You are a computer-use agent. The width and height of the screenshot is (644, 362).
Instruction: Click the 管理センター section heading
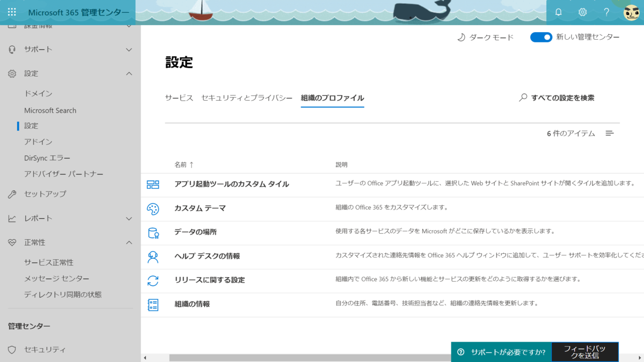(30, 327)
